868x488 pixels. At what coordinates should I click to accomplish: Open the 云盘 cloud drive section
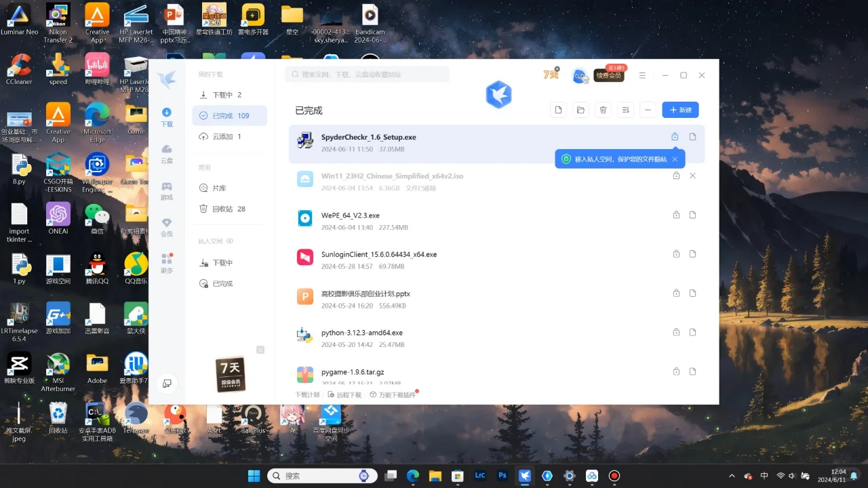pyautogui.click(x=166, y=154)
